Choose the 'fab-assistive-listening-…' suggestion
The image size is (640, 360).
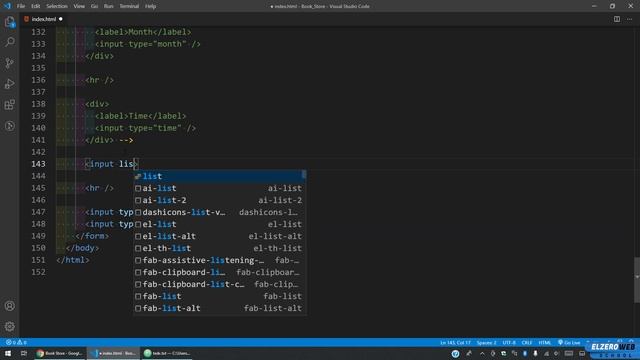(220, 260)
